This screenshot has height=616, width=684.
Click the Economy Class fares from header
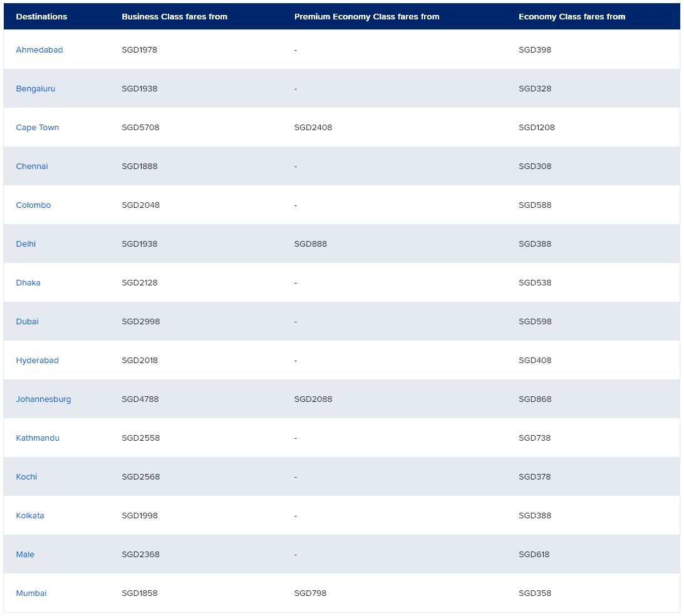tap(572, 17)
